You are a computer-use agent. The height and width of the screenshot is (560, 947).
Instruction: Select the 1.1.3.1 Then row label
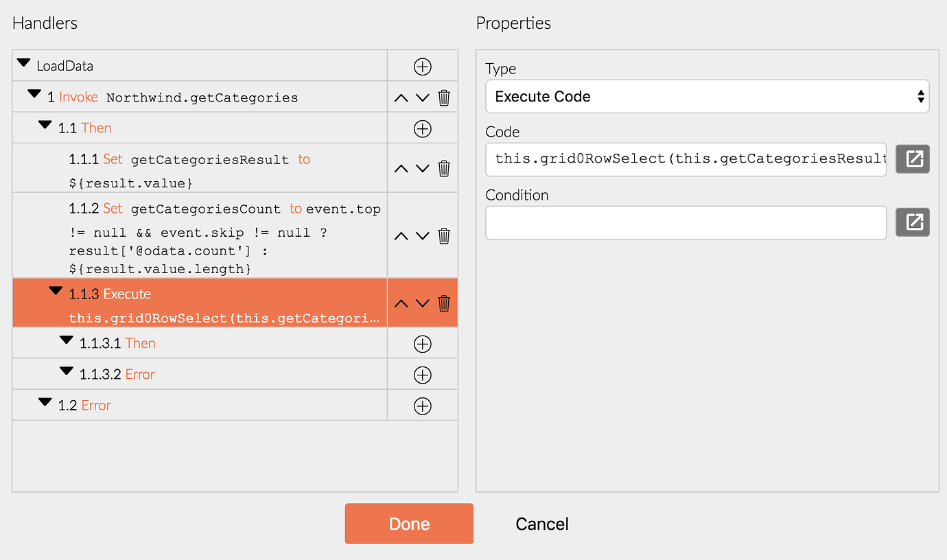point(117,343)
